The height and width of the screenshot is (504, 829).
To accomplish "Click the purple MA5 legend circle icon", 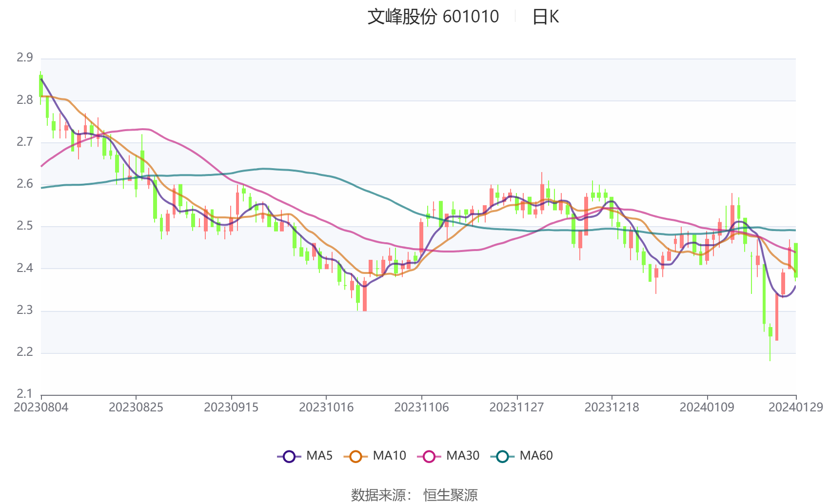I will (x=289, y=456).
